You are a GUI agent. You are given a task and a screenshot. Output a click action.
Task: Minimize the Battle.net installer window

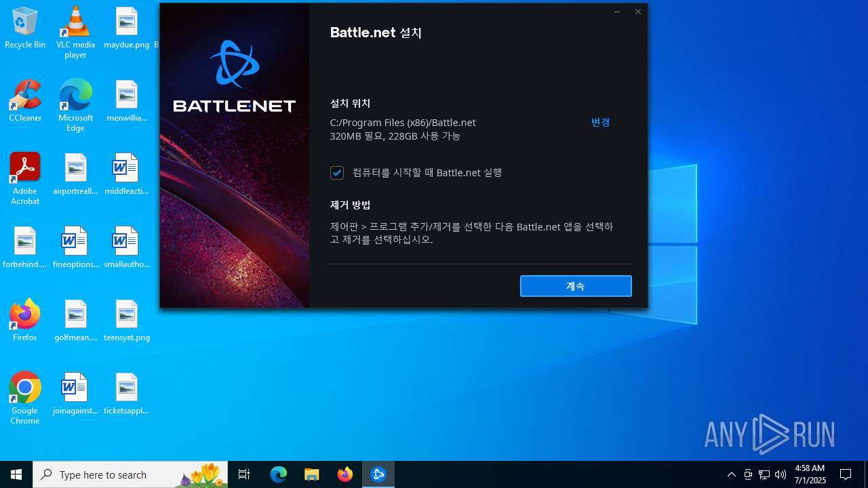[x=616, y=12]
